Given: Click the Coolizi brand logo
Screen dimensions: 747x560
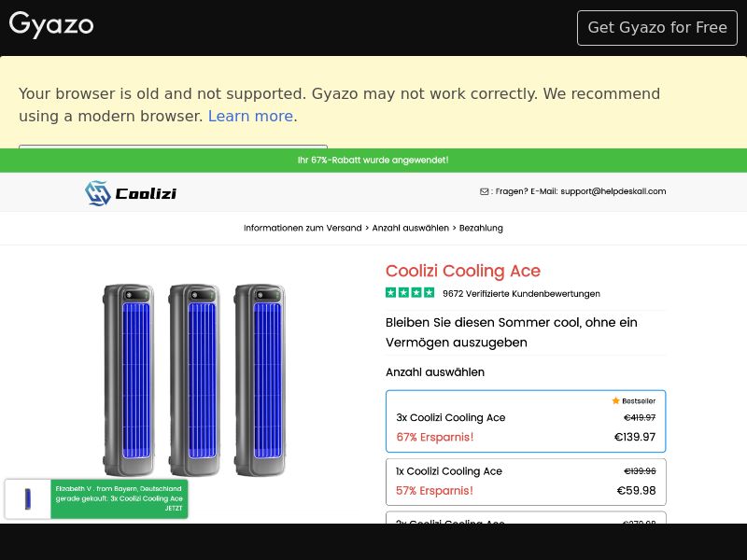Looking at the screenshot, I should coord(131,193).
